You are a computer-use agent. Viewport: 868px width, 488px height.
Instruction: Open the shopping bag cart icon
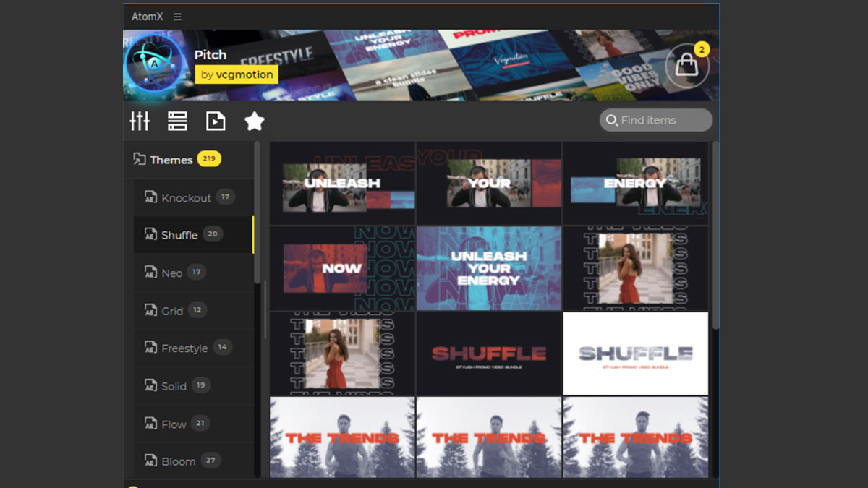click(686, 67)
